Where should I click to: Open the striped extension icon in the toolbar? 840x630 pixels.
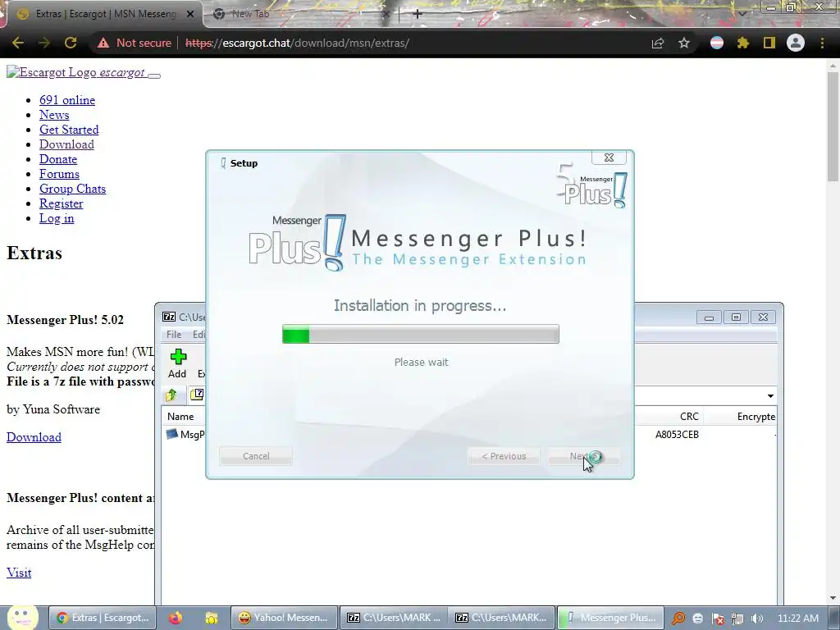(717, 43)
